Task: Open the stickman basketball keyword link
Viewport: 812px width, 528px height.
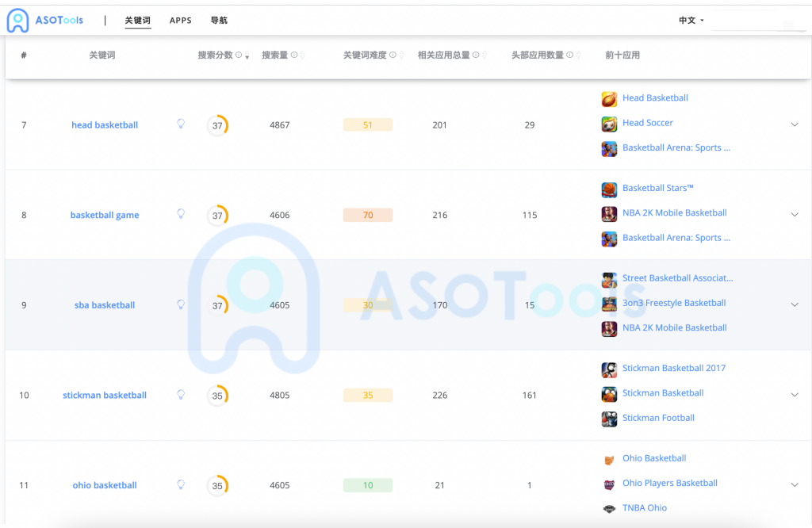Action: pos(105,395)
